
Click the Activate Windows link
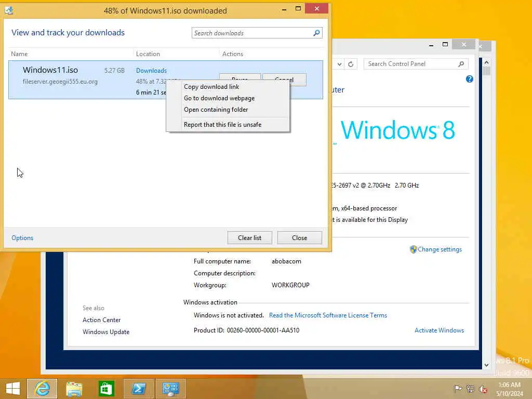tap(439, 330)
